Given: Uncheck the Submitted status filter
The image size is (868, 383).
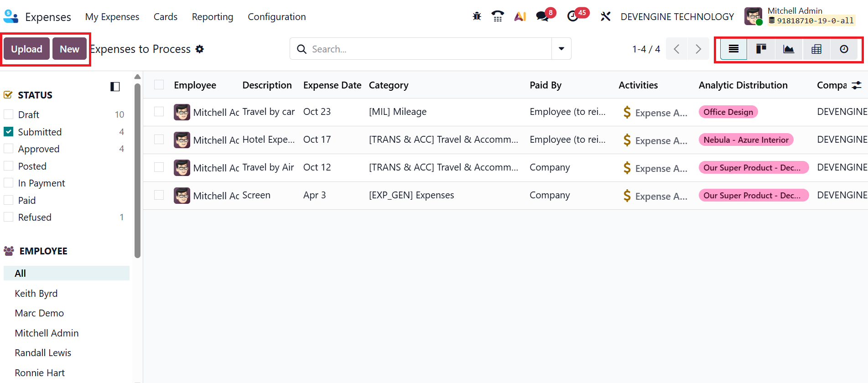Looking at the screenshot, I should pos(9,132).
